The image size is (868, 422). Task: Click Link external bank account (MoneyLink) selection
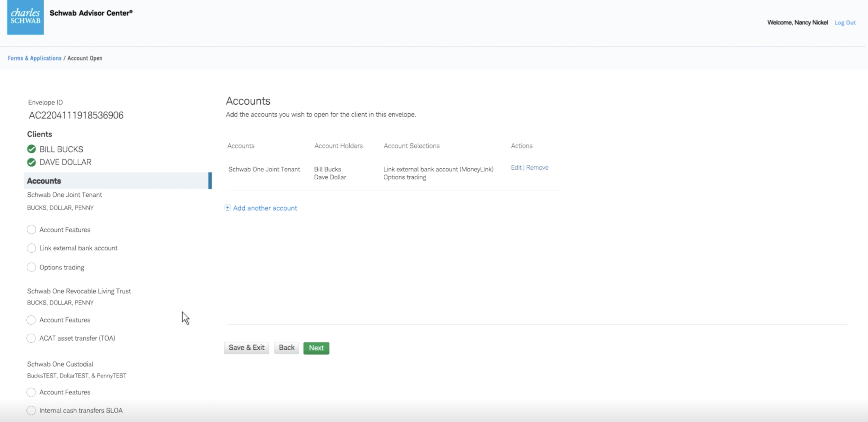click(438, 169)
